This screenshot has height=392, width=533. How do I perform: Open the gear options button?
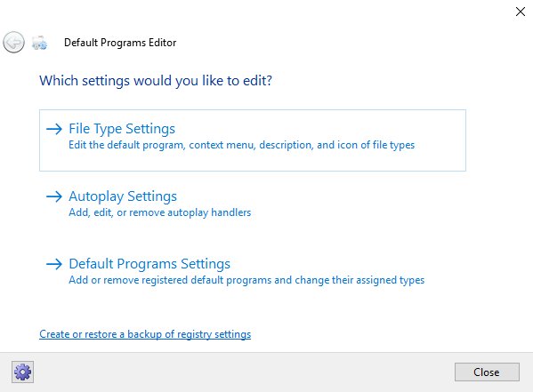tap(22, 372)
